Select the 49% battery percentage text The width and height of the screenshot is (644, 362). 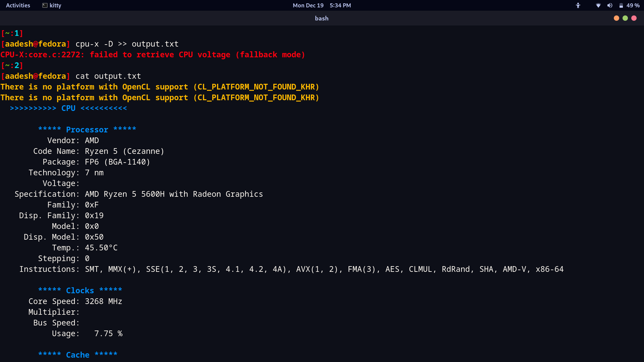[632, 5]
